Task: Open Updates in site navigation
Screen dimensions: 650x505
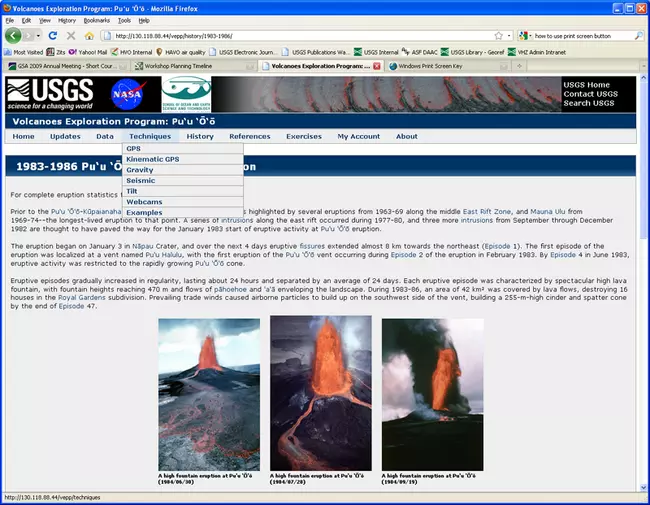Action: click(x=65, y=136)
